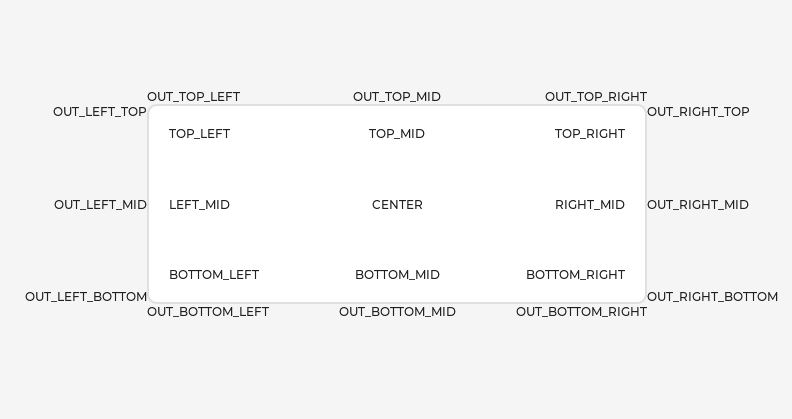Screen dimensions: 792x419
Task: Click the CENTER label
Action: 397,205
